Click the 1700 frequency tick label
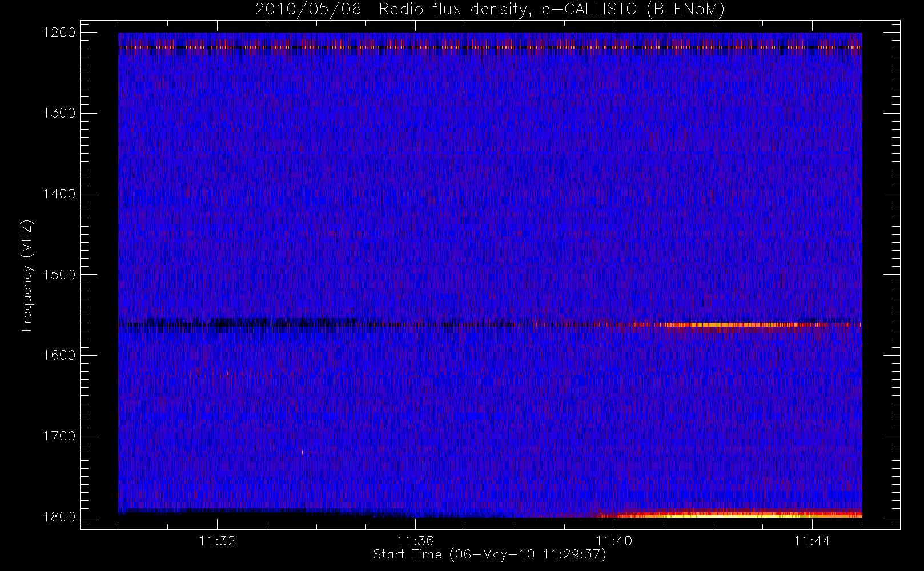The image size is (924, 571). pyautogui.click(x=59, y=436)
